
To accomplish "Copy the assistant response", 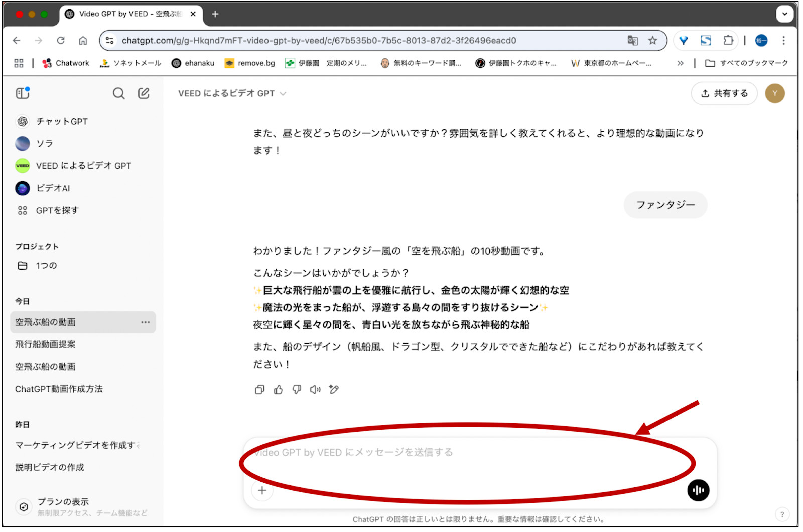I will tap(259, 390).
